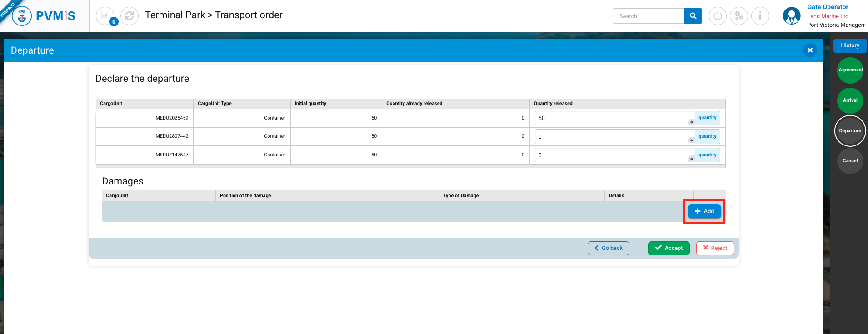Click the magnifier search button
Viewport: 868px width, 334px height.
pos(693,16)
